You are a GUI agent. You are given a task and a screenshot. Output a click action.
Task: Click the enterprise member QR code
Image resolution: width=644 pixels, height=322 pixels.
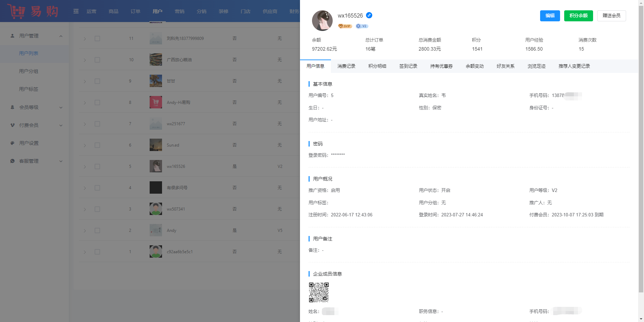319,292
